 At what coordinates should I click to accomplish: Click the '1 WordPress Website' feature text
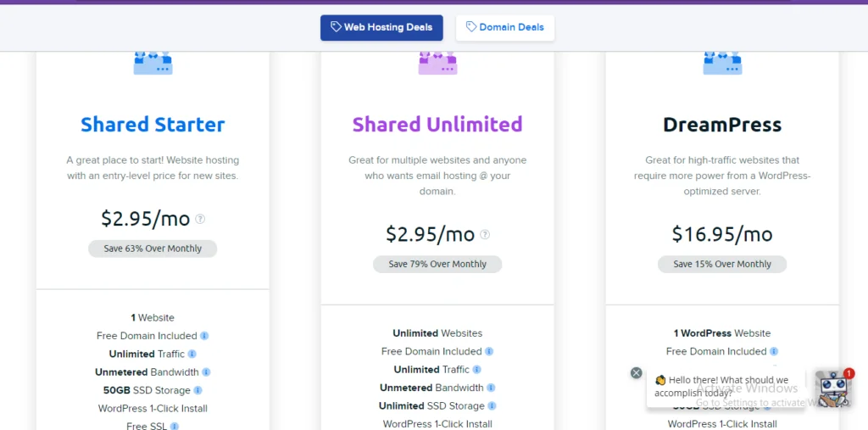(x=722, y=333)
